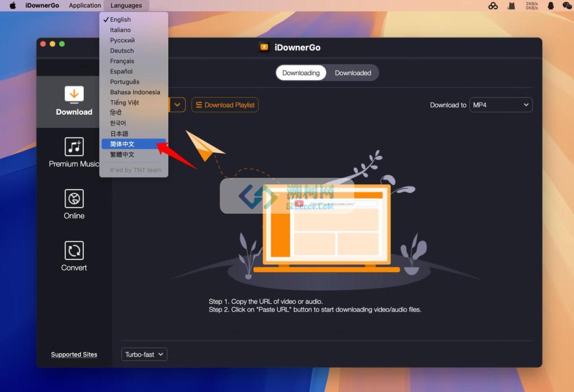Click the green zoom window button
The width and height of the screenshot is (574, 392).
[62, 44]
